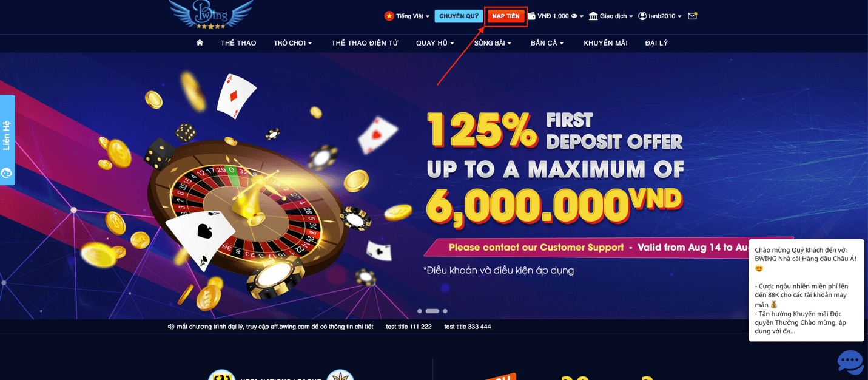Select the third banner carousel dot

[445, 311]
